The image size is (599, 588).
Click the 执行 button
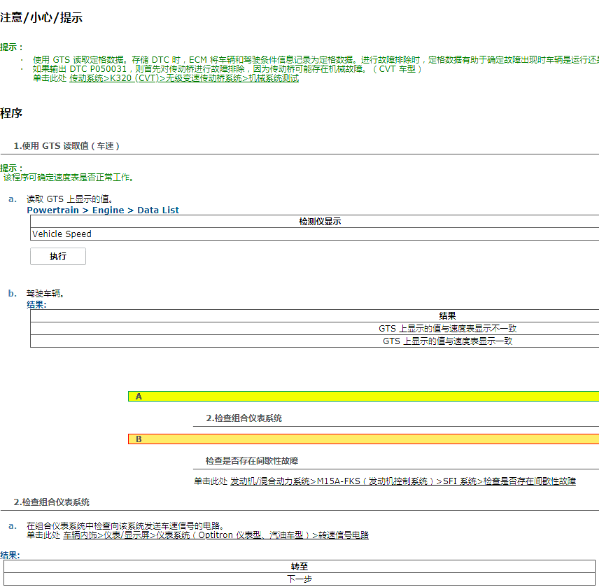58,256
